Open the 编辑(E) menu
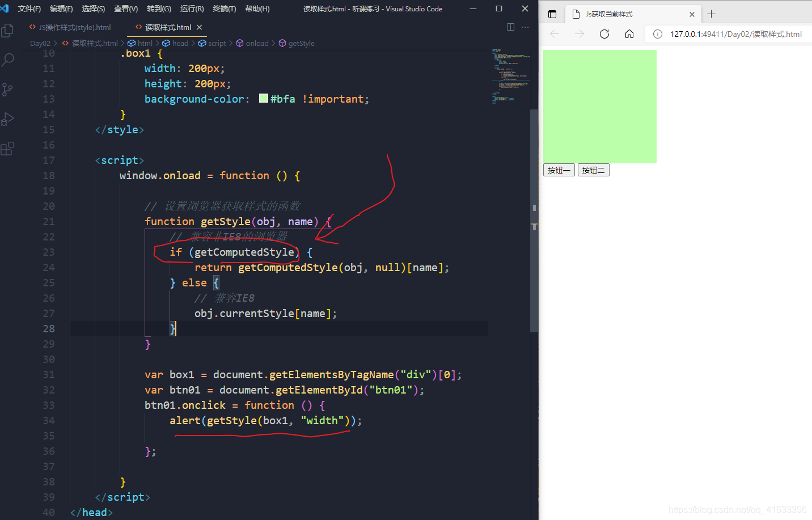This screenshot has height=520, width=812. pyautogui.click(x=61, y=9)
